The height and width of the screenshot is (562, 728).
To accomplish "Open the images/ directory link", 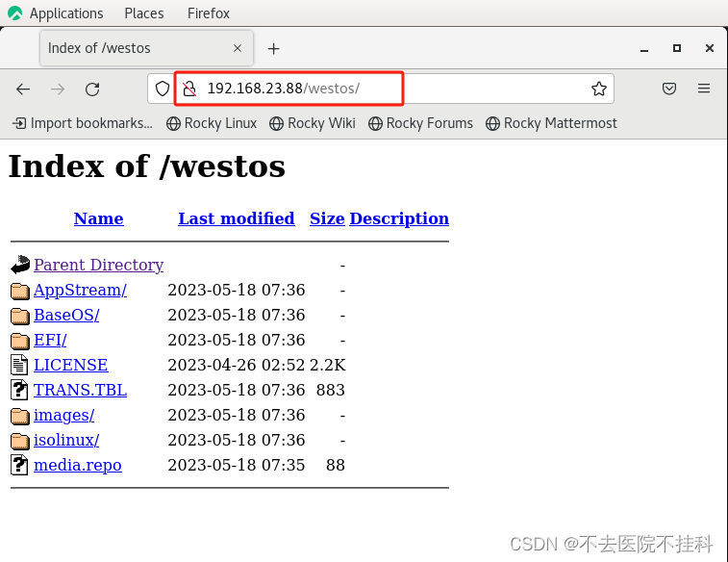I will click(x=64, y=415).
